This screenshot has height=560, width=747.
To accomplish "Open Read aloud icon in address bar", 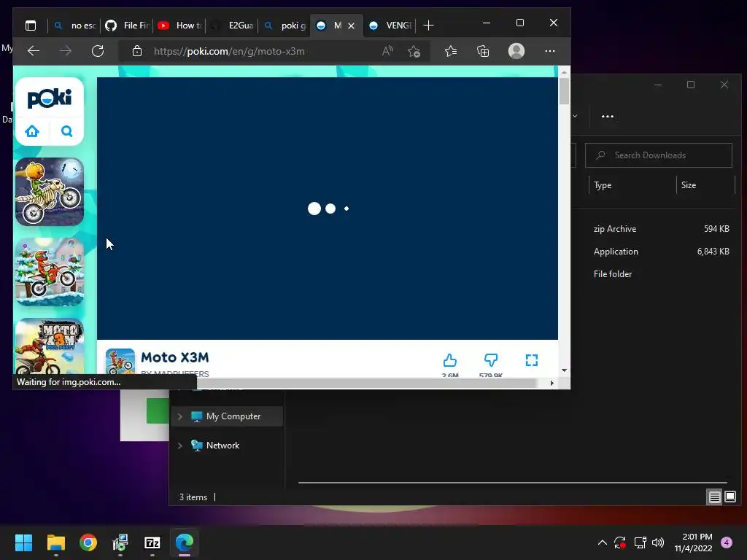I will coord(388,51).
